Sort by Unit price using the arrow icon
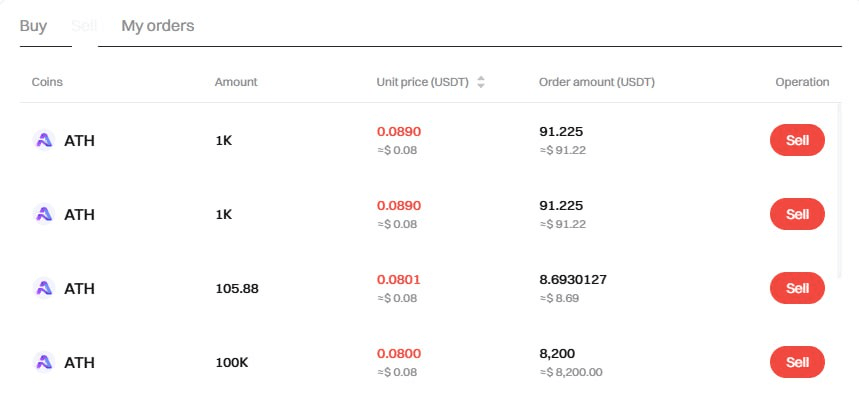Screen dimensions: 859x398 [480, 82]
